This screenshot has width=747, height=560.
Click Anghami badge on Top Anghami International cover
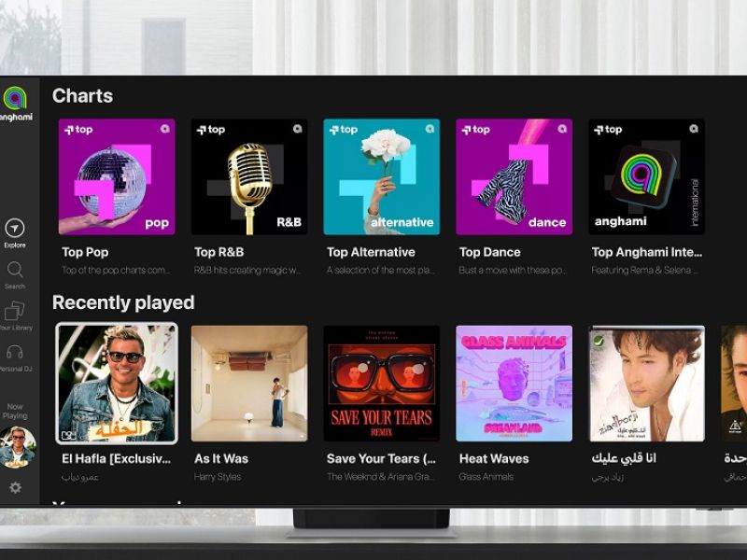[694, 129]
